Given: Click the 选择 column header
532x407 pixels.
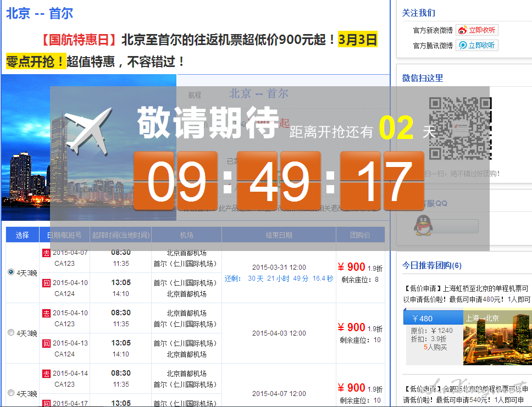Looking at the screenshot, I should pos(23,235).
